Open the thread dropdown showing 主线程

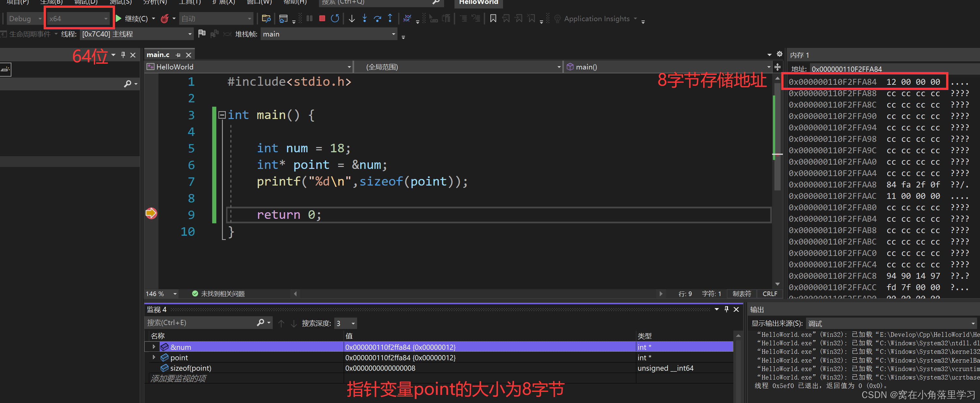pos(137,34)
